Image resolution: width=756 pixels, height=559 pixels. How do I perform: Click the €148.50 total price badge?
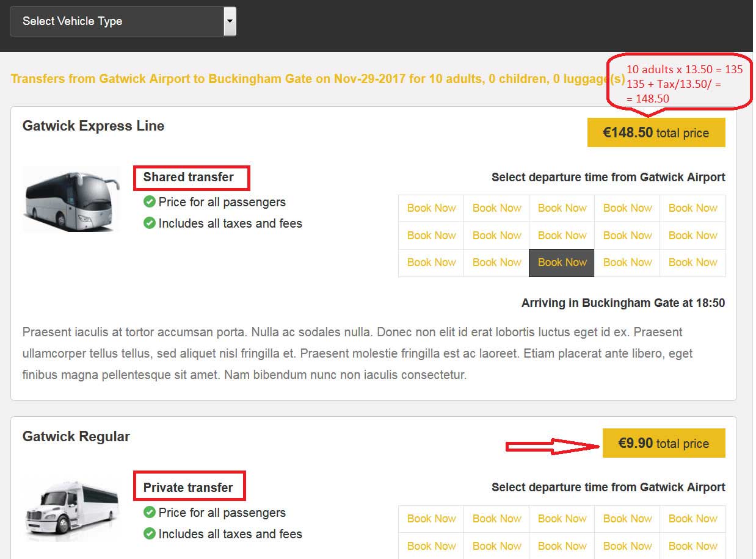pyautogui.click(x=656, y=133)
